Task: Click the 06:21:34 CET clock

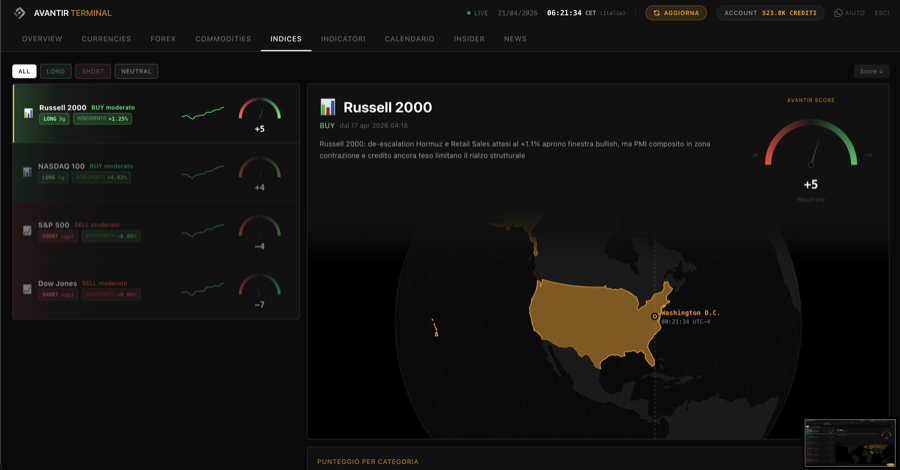Action: click(x=572, y=13)
